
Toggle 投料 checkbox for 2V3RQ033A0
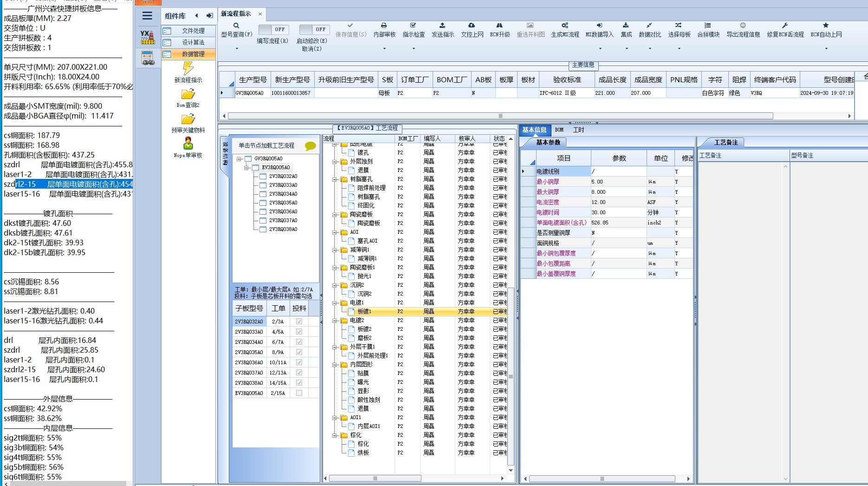tap(299, 332)
